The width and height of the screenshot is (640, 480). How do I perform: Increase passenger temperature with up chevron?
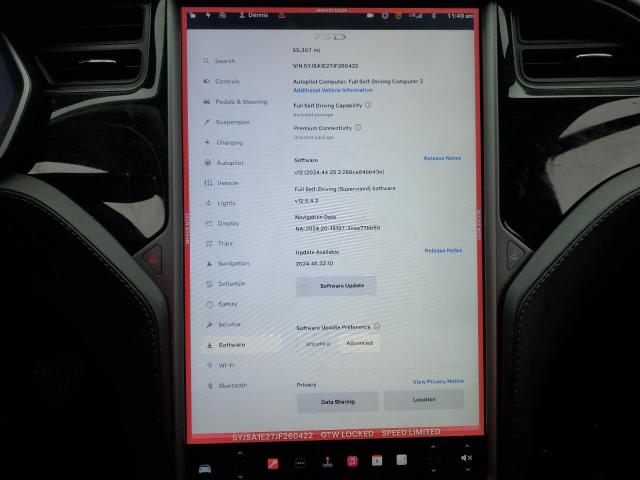coord(433,447)
